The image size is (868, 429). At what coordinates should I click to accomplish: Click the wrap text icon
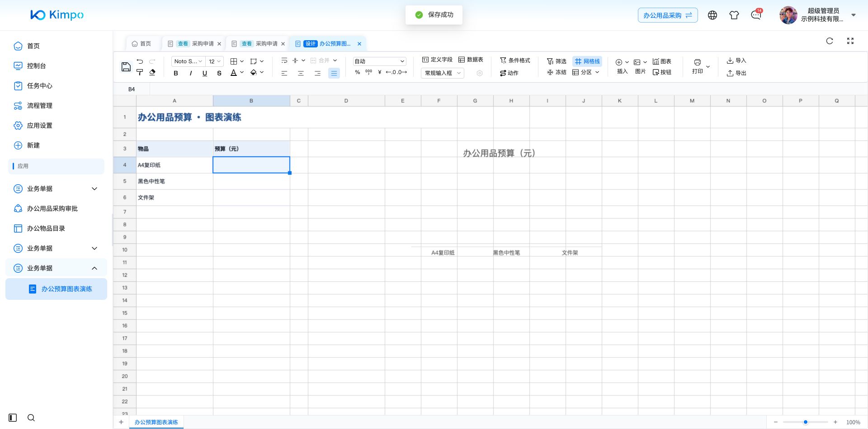(284, 61)
